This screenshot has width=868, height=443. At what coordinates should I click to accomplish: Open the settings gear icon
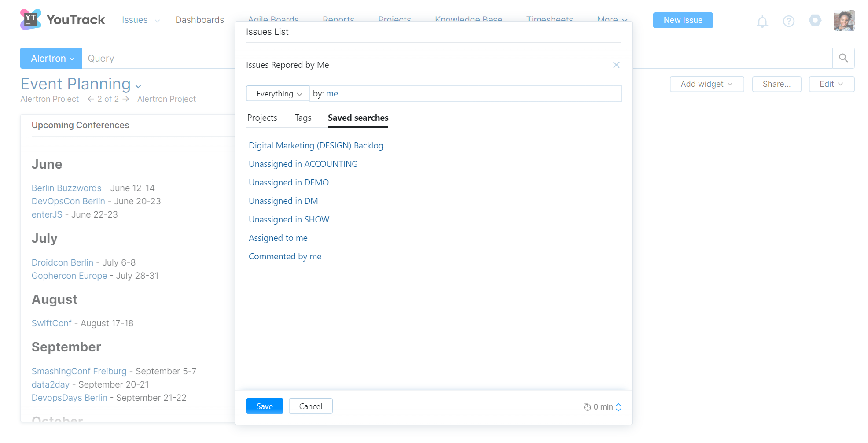[x=815, y=20]
